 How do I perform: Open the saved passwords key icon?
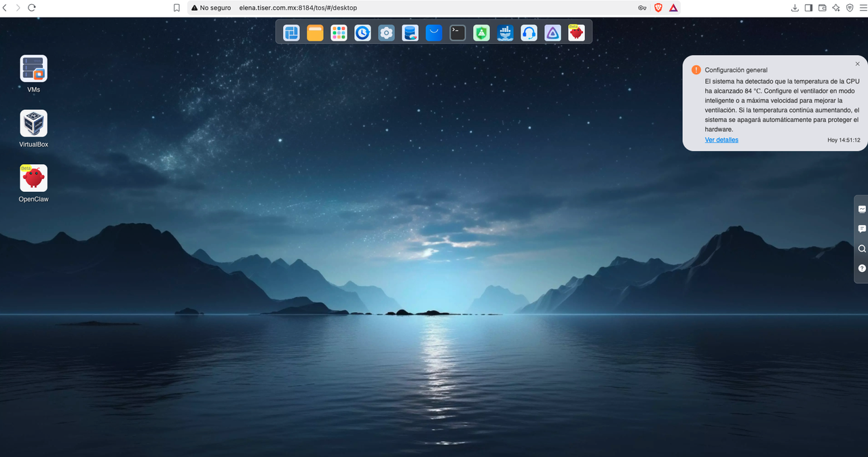(x=642, y=8)
